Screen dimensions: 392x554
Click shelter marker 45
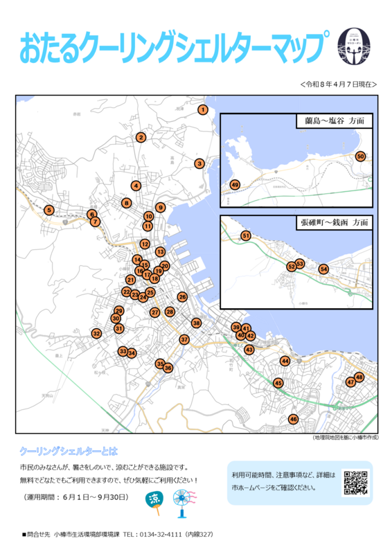coord(278,383)
